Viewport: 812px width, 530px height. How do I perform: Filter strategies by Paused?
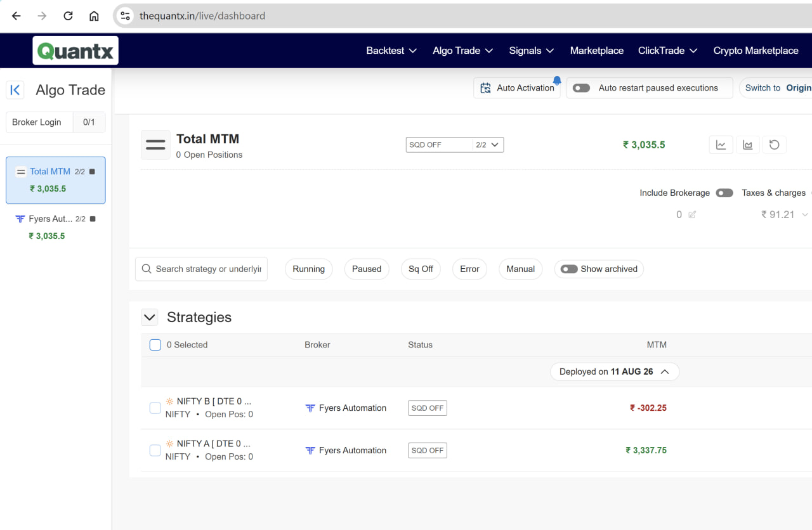[367, 269]
